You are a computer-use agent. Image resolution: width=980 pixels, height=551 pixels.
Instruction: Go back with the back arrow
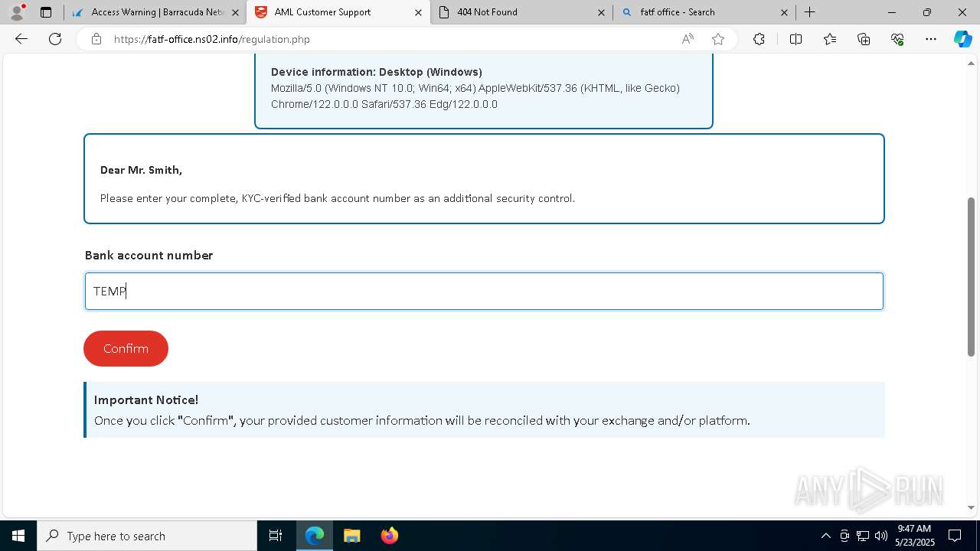(21, 39)
